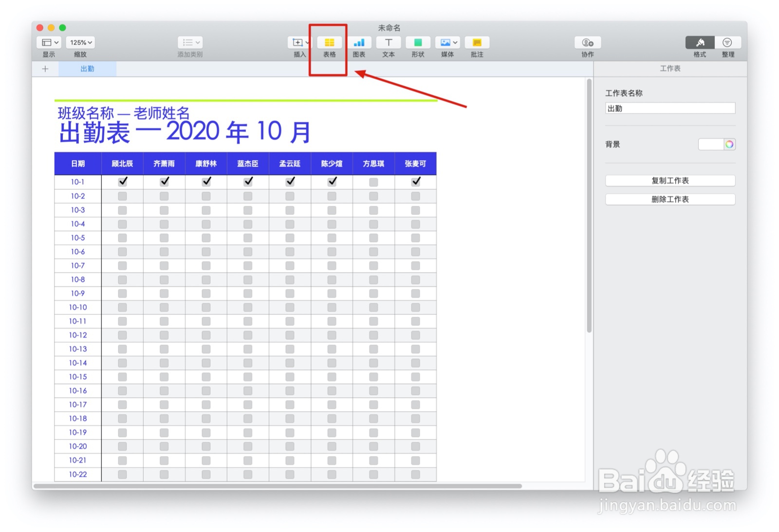Click the 删除工作表 button
The height and width of the screenshot is (532, 779).
[x=670, y=199]
